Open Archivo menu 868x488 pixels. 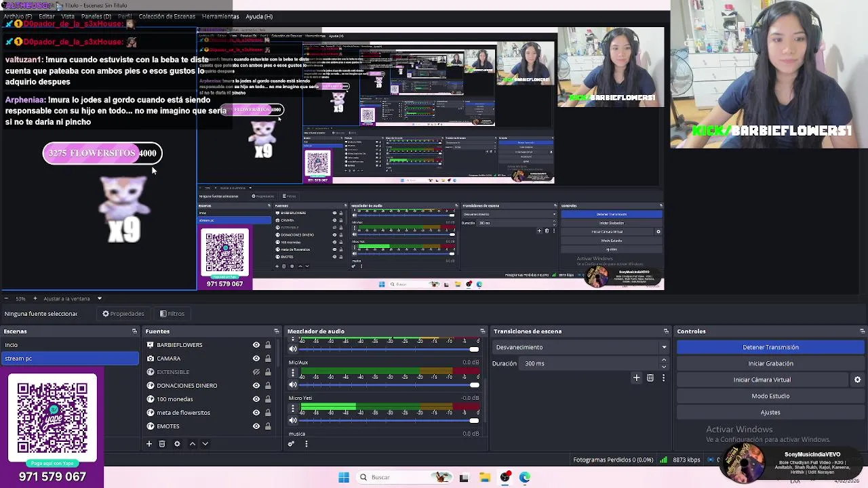coord(18,16)
